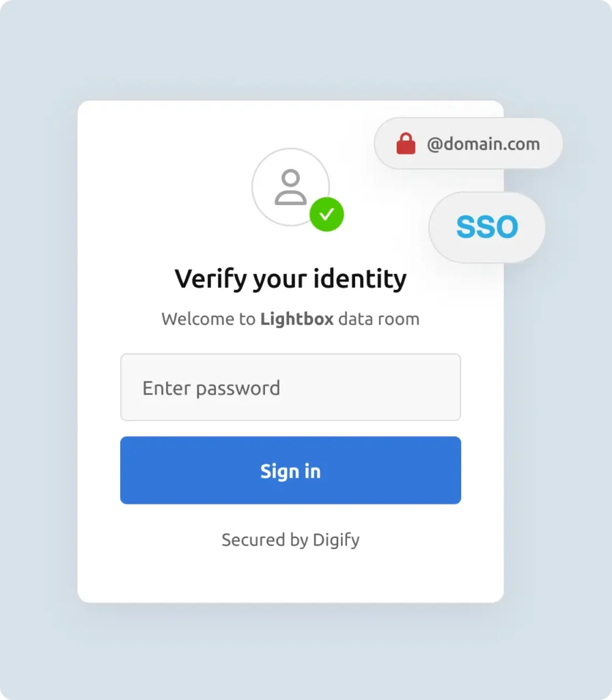Click the word Secured in the footer
This screenshot has width=612, height=700.
click(252, 540)
